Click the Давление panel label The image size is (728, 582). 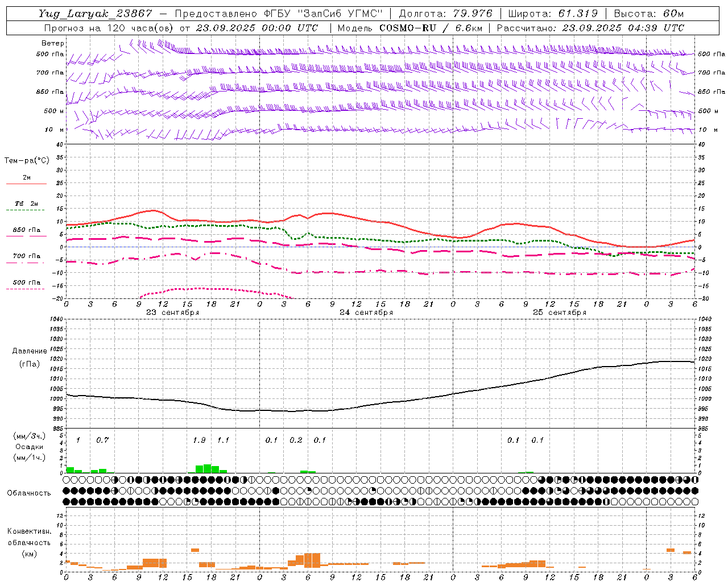point(28,351)
